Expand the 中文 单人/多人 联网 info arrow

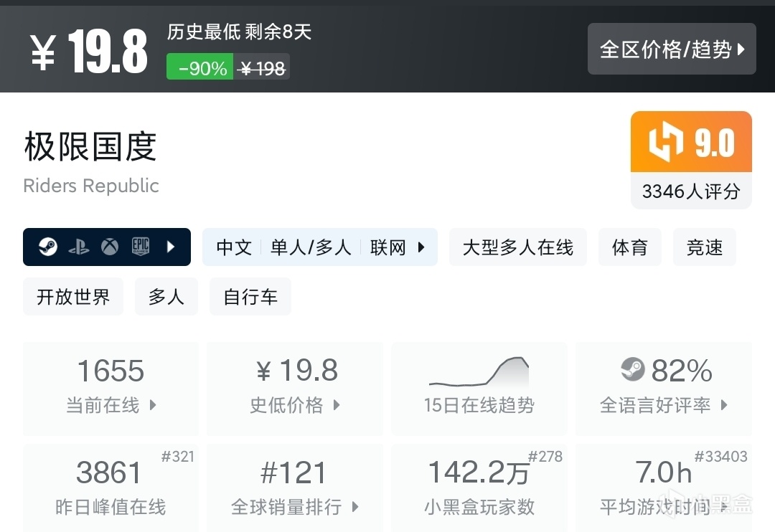(x=421, y=247)
